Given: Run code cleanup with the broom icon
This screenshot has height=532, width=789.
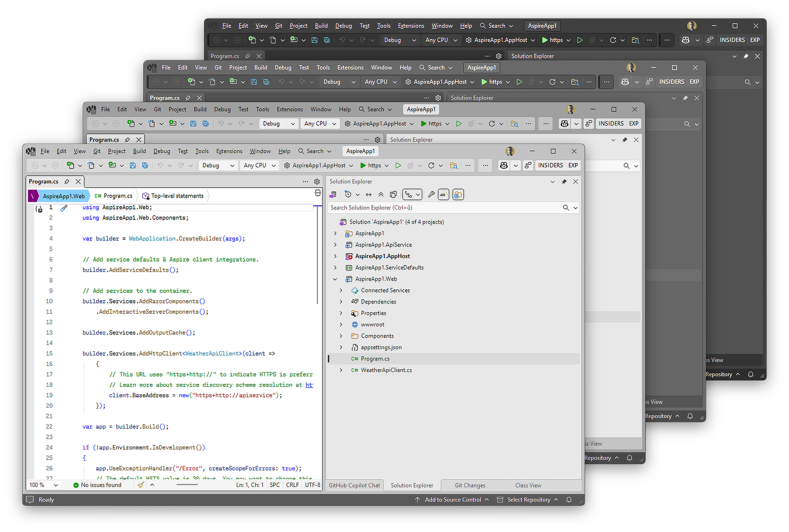Looking at the screenshot, I should coord(141,485).
